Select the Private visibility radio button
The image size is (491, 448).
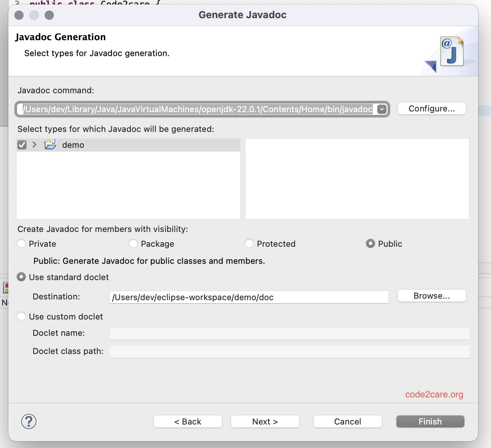click(21, 244)
